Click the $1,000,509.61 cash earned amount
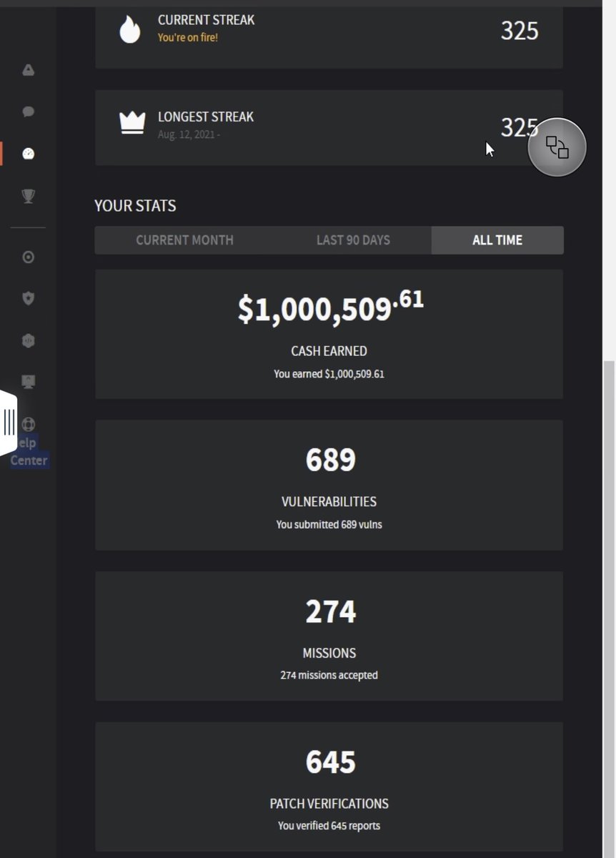The width and height of the screenshot is (616, 858). click(x=330, y=308)
